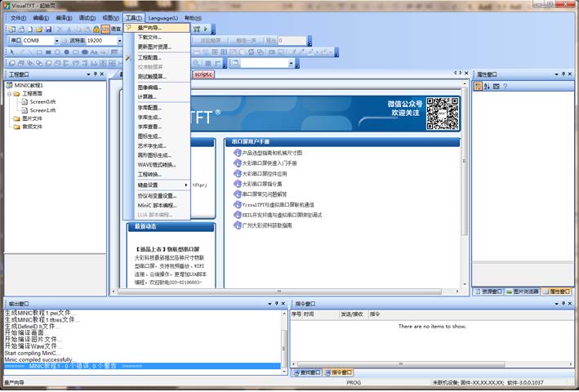This screenshot has width=579, height=392.
Task: Open link 大彩串口屏指令集
Action: pyautogui.click(x=262, y=184)
